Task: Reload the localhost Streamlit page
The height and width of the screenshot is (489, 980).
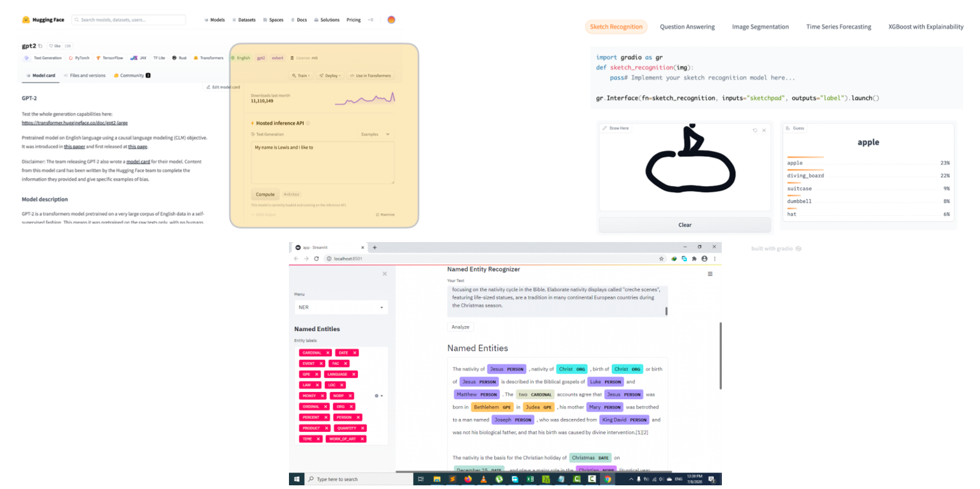Action: coord(317,259)
